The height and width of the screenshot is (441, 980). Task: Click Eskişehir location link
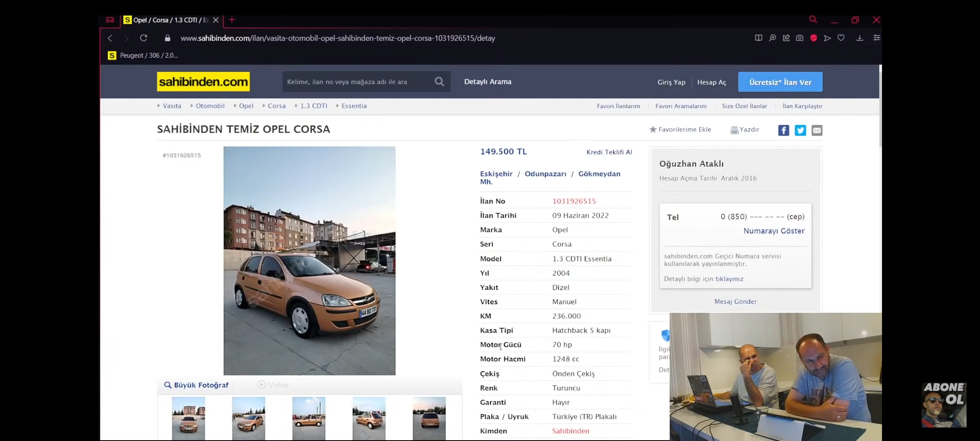(x=496, y=174)
